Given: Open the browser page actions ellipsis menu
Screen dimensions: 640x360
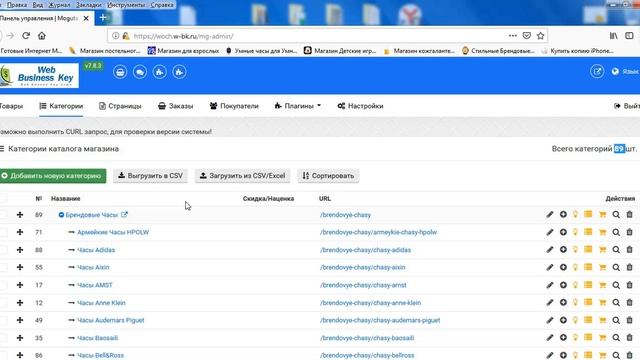Looking at the screenshot, I should pyautogui.click(x=513, y=36).
